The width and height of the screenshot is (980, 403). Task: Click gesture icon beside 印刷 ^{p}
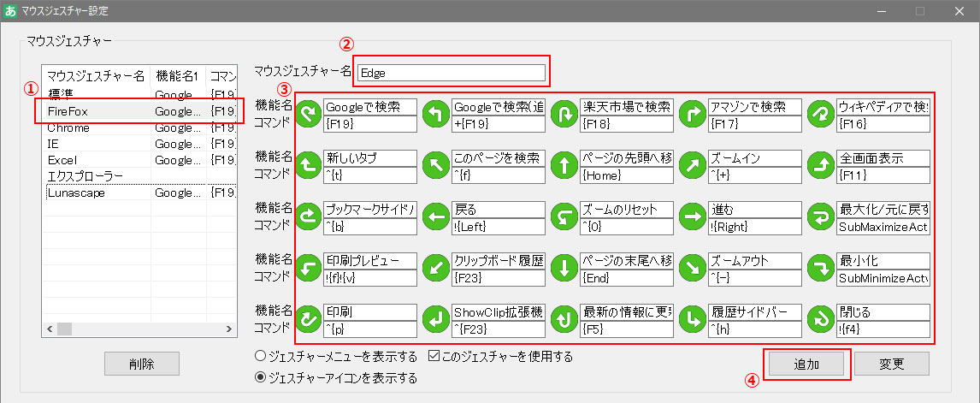pyautogui.click(x=308, y=320)
